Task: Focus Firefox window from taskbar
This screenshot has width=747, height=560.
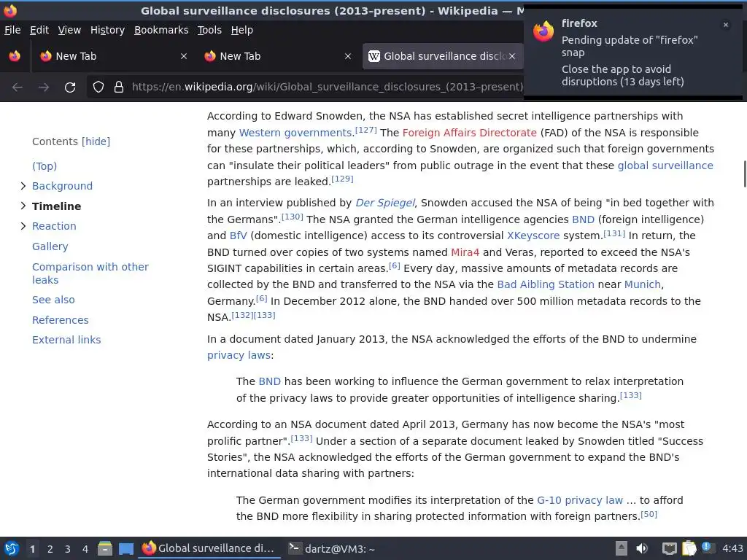Action: point(209,549)
